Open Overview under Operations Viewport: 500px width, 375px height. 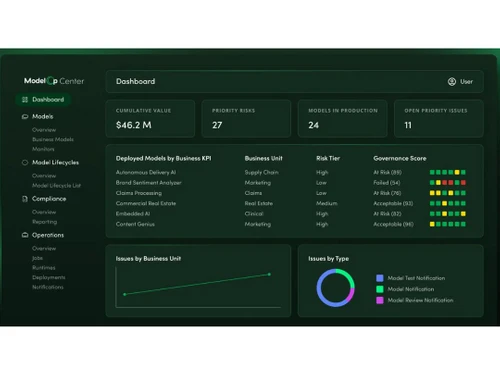point(44,248)
